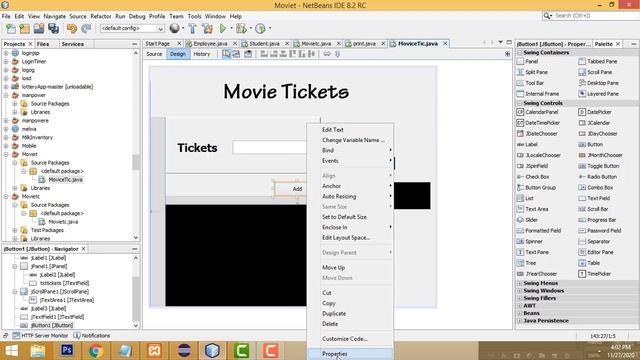Collapse the Swing Controls palette section

coord(520,103)
